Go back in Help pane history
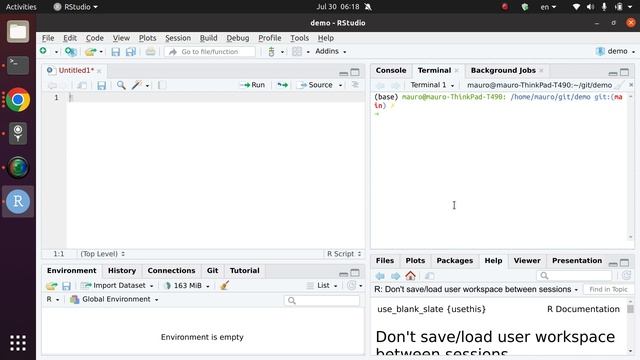 [x=380, y=276]
